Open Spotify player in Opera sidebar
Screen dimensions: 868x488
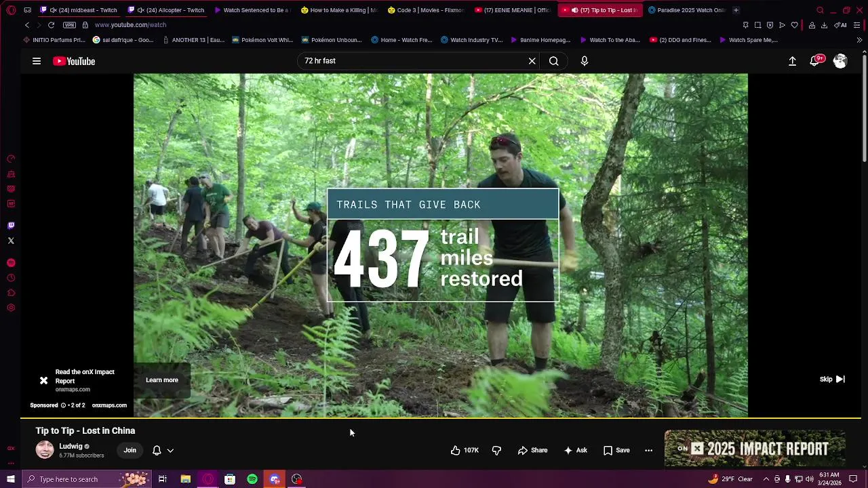[11, 263]
